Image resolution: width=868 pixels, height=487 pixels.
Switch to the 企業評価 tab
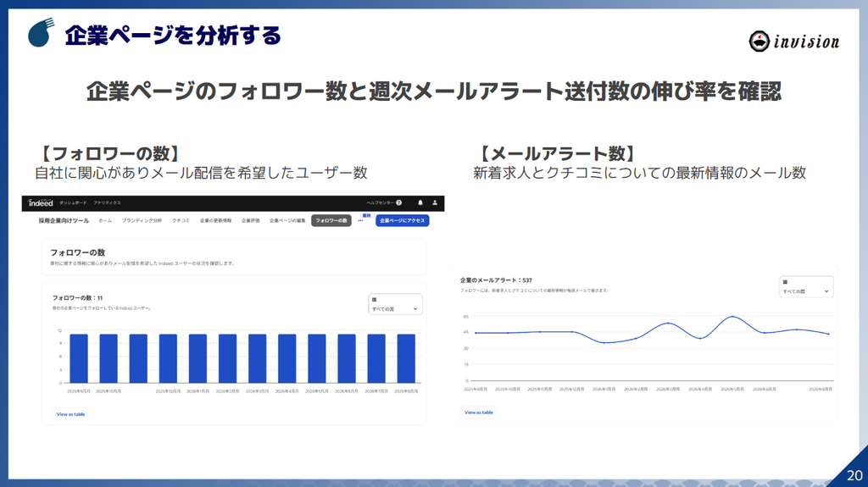tap(250, 221)
